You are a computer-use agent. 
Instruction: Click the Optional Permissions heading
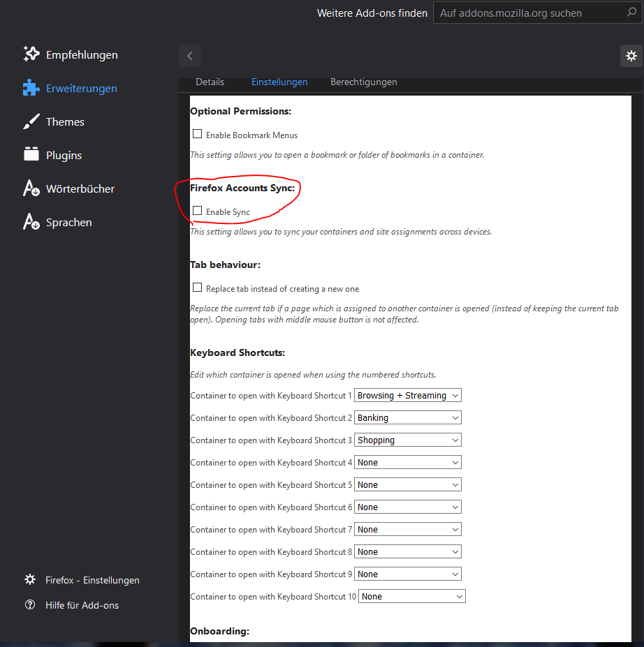click(241, 111)
